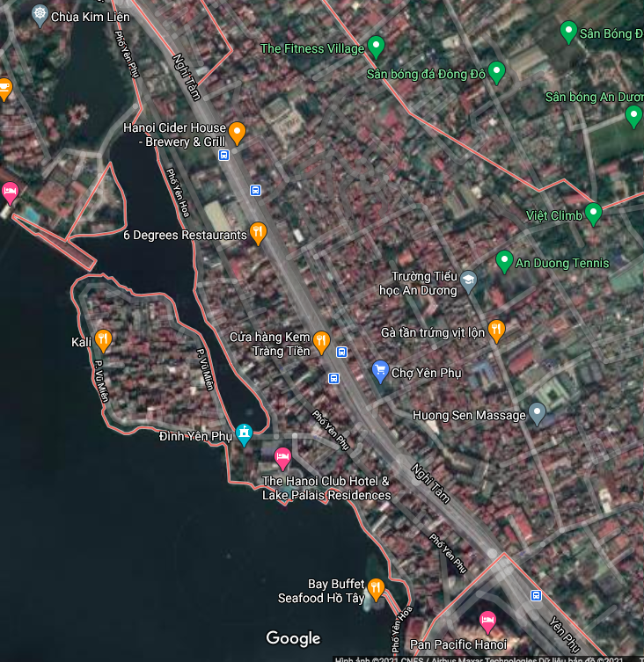The height and width of the screenshot is (662, 644).
Task: Click The Hanoi Club Hotel pink bed icon
Action: (x=282, y=459)
